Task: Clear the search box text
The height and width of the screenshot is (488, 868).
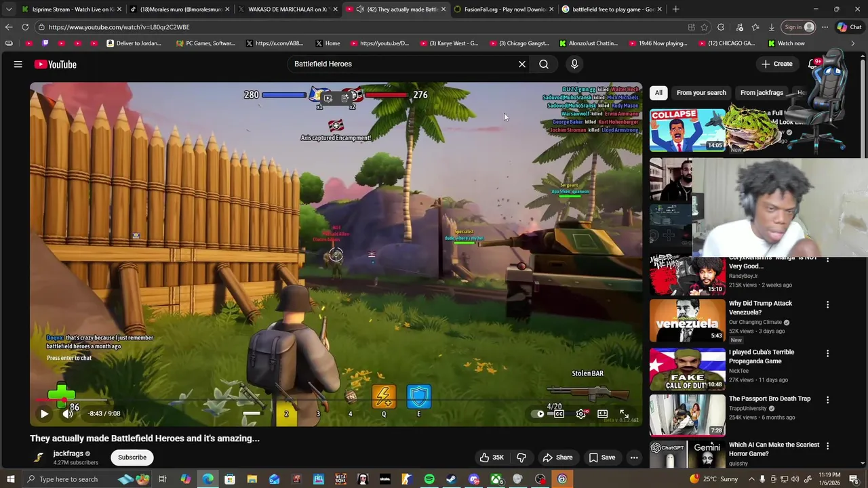Action: pos(522,64)
